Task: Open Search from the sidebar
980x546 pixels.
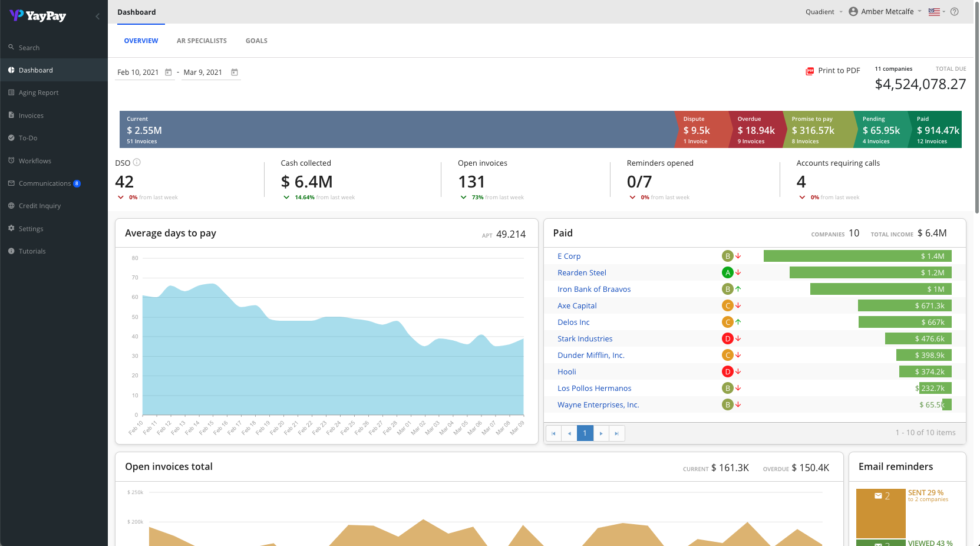Action: pyautogui.click(x=29, y=47)
